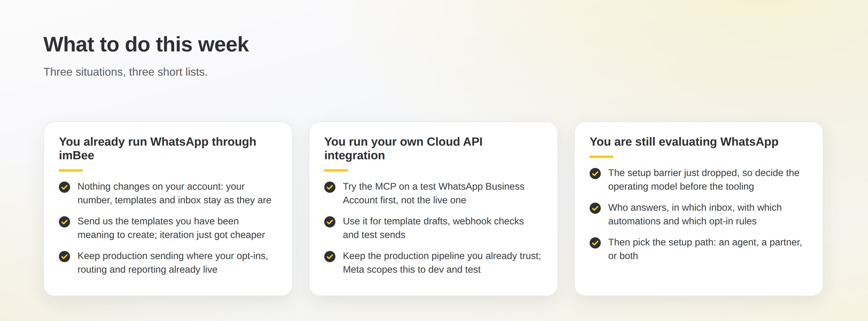Viewport: 868px width, 321px height.
Task: Click text 'Try the MCP on a test WhatsApp Business'
Action: tap(433, 186)
